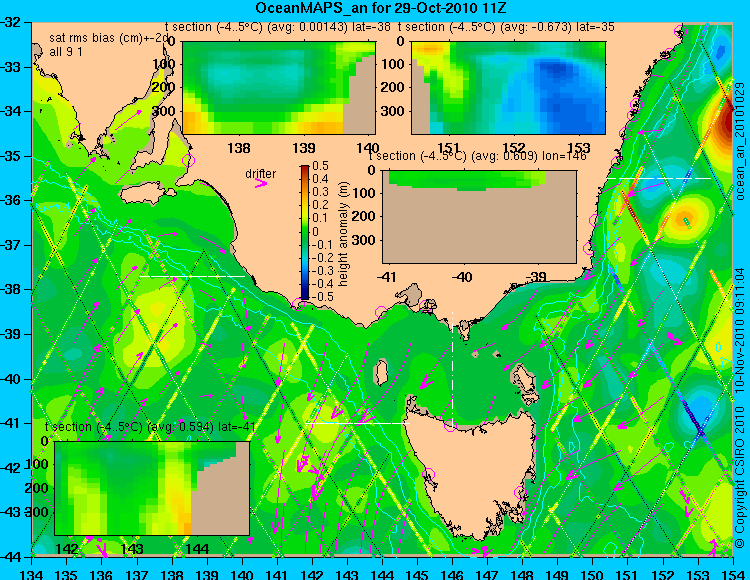The width and height of the screenshot is (750, 580).
Task: Click -32 on the main latitude axis
Action: (10, 22)
